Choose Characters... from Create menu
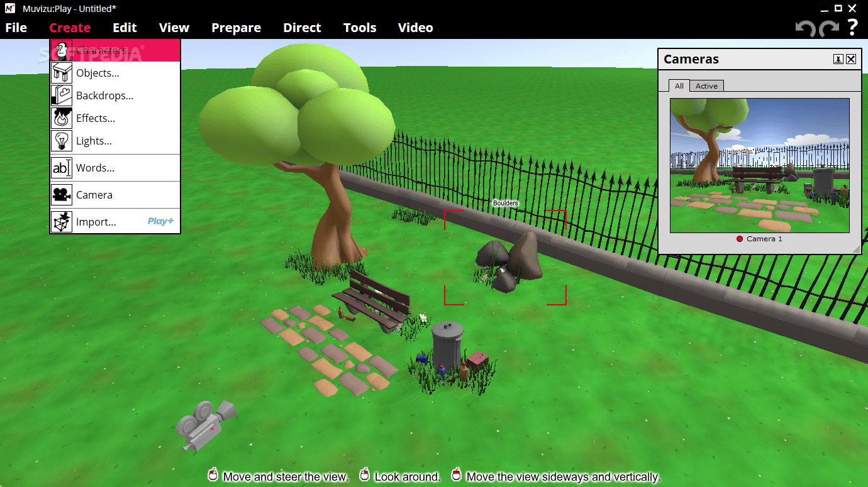The image size is (868, 487). 115,50
